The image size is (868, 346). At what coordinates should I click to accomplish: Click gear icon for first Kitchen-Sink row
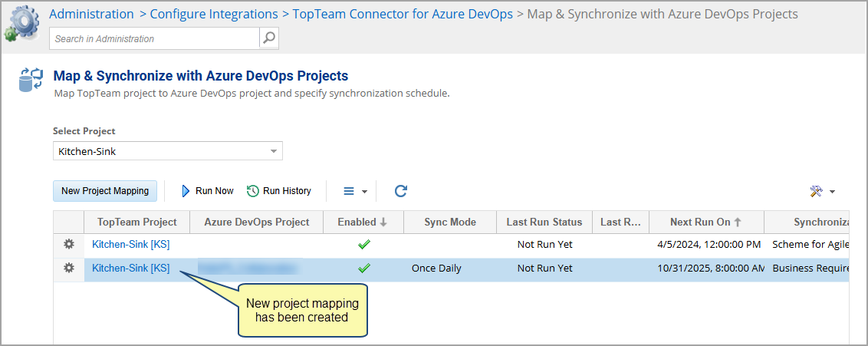coord(68,245)
